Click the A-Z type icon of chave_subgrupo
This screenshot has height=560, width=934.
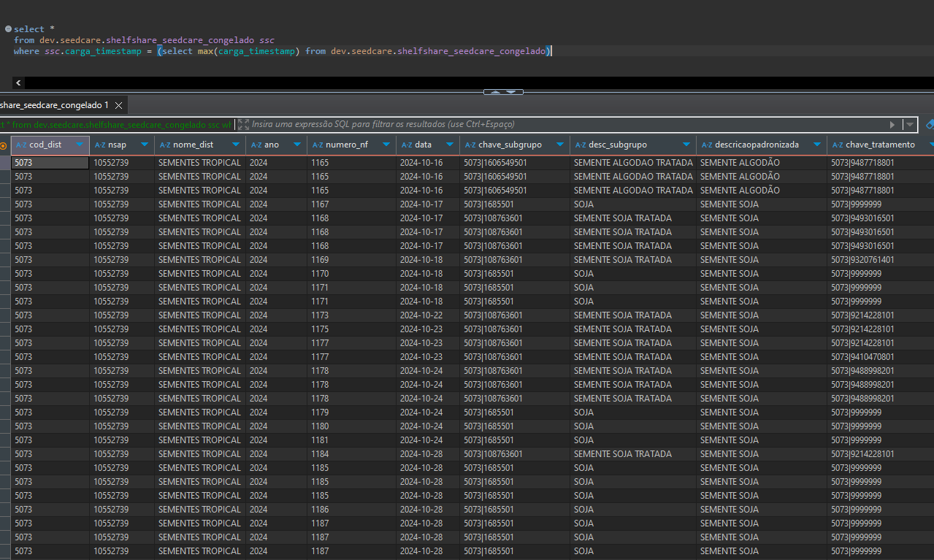coord(470,145)
